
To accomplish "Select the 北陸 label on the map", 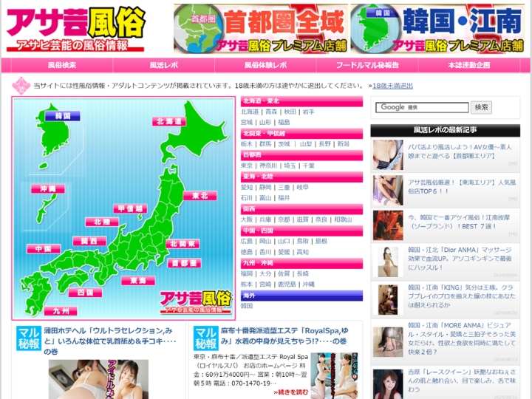I will pos(102,222).
